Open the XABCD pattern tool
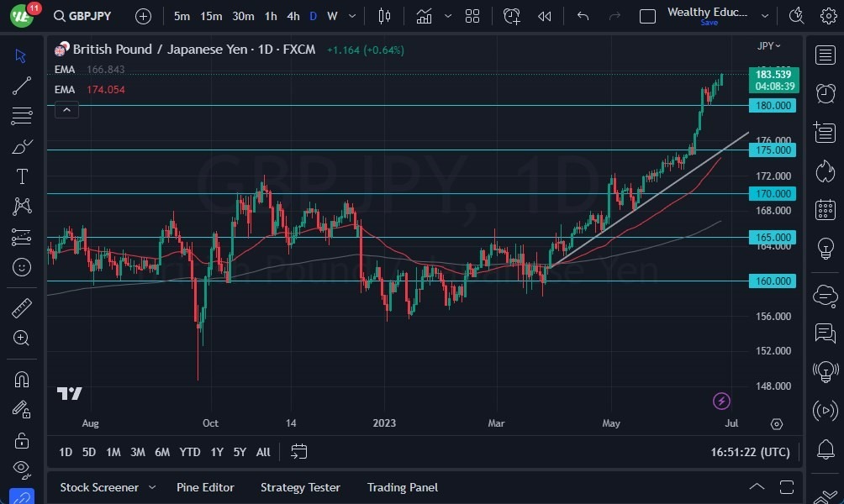Image resolution: width=844 pixels, height=504 pixels. tap(21, 206)
